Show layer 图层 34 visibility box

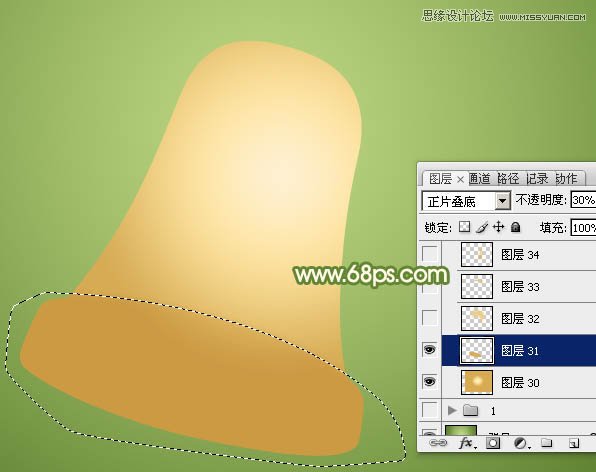(x=430, y=253)
